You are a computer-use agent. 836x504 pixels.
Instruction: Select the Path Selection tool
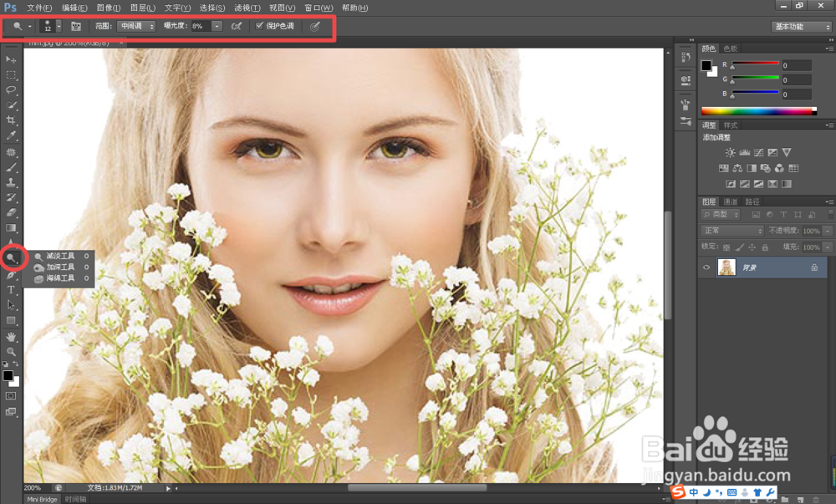11,305
